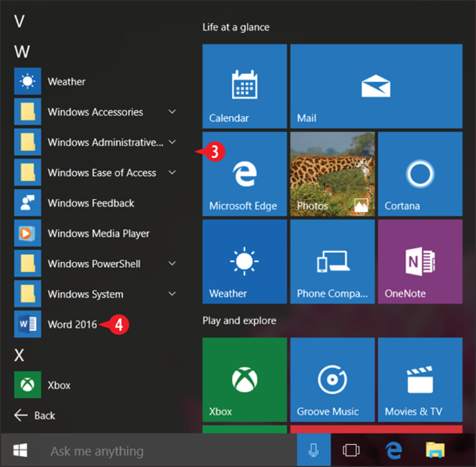Launch the Microsoft Edge tile
The height and width of the screenshot is (467, 476).
coord(245,174)
